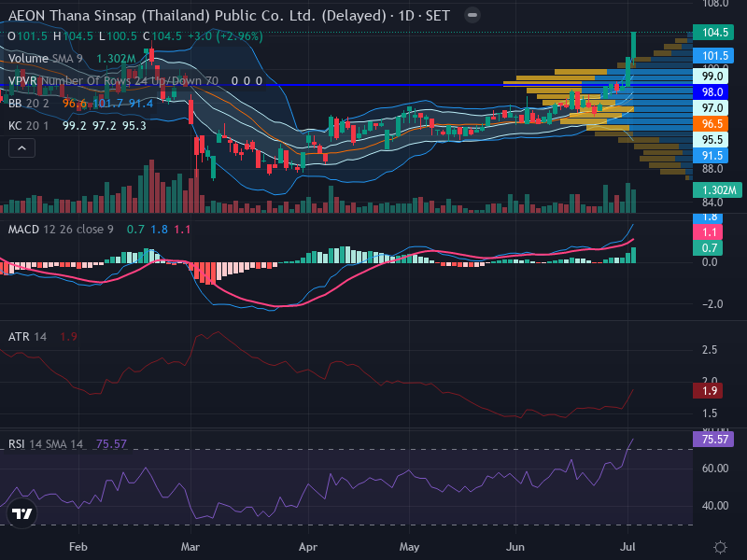Screen dimensions: 747x560
Task: Click the blue 91.5 price axis label
Action: coord(711,156)
